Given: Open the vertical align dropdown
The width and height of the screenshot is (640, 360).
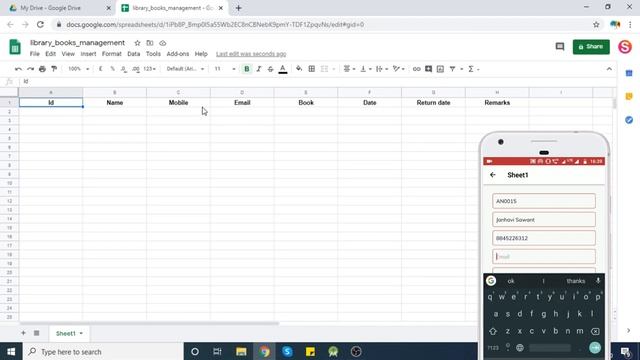Looking at the screenshot, I should [x=365, y=69].
